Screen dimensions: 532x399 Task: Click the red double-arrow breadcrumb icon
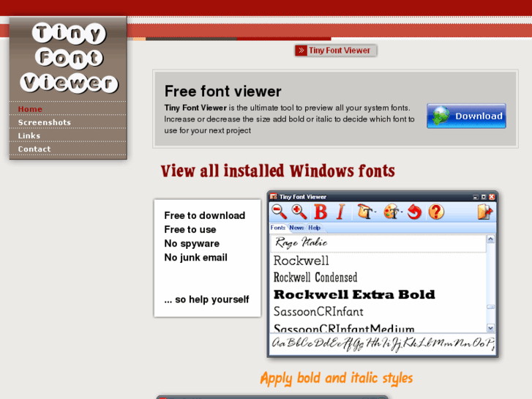click(x=301, y=51)
